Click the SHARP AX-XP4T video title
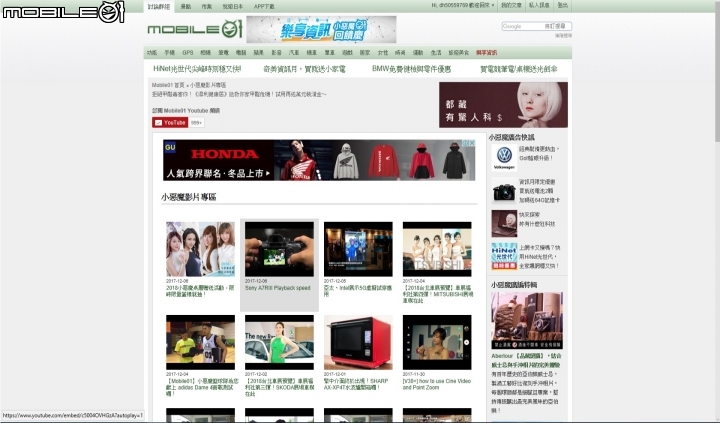Viewport: 720px width, 423px height. [356, 384]
